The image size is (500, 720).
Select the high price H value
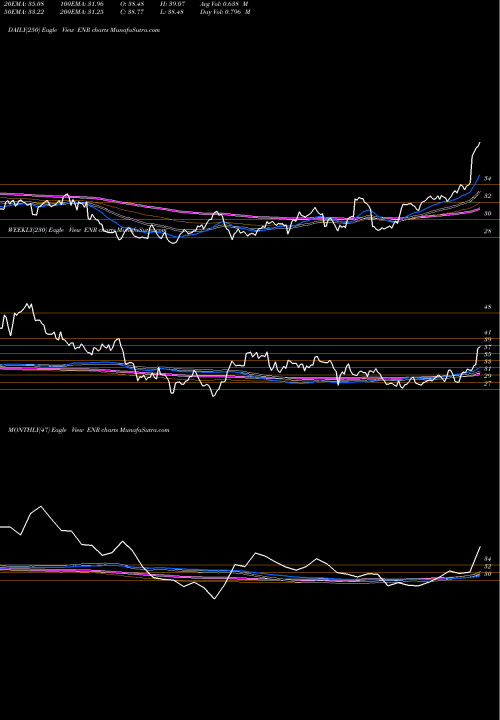click(174, 3)
